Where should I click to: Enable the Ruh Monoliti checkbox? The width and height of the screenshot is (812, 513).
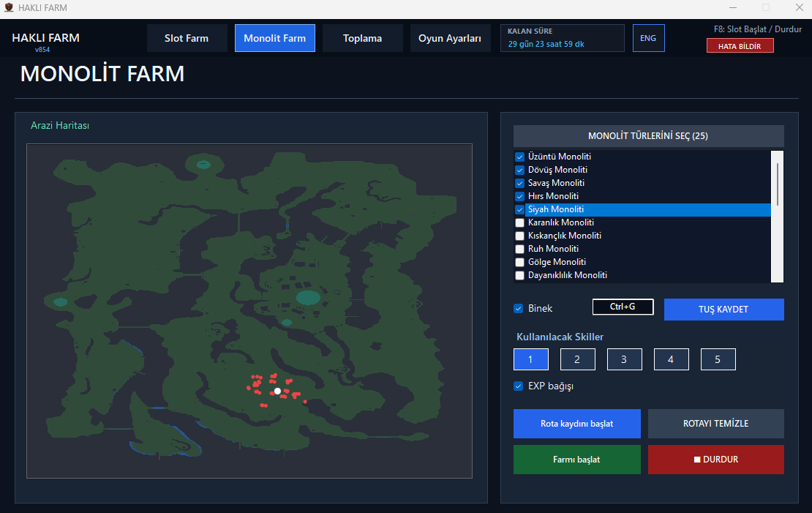pyautogui.click(x=519, y=250)
